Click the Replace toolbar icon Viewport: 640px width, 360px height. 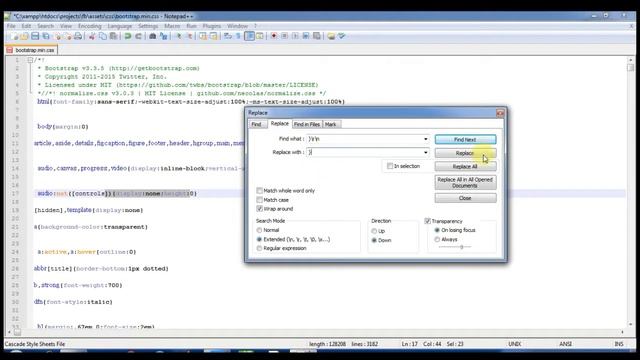pos(163,36)
